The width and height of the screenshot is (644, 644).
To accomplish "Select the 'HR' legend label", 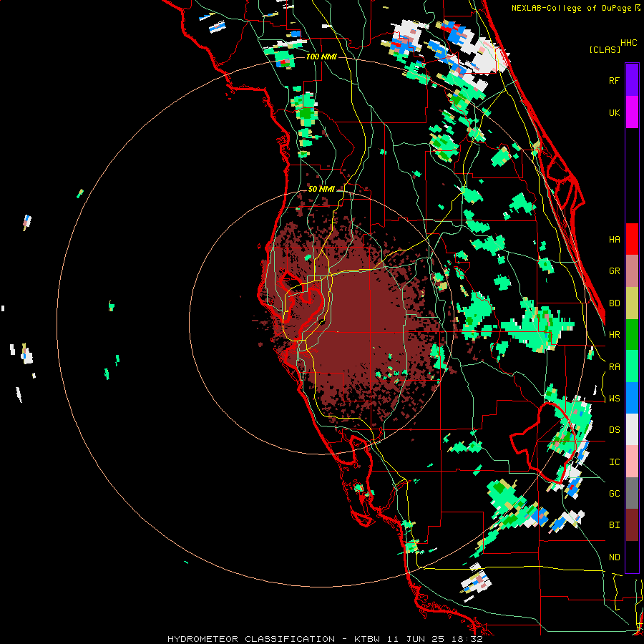I will pyautogui.click(x=614, y=335).
